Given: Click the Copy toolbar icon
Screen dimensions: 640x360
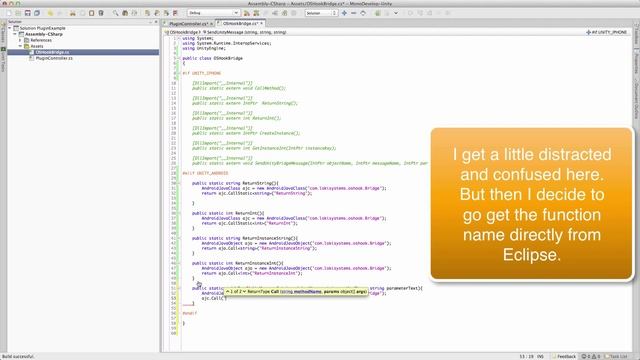Looking at the screenshot, I should (x=82, y=13).
